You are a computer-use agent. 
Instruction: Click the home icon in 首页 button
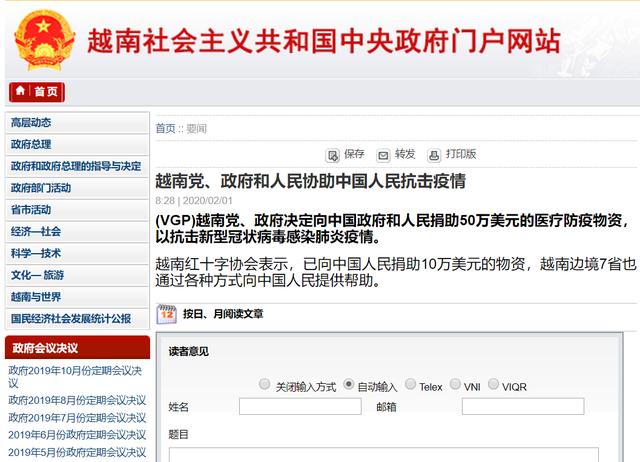[x=20, y=91]
